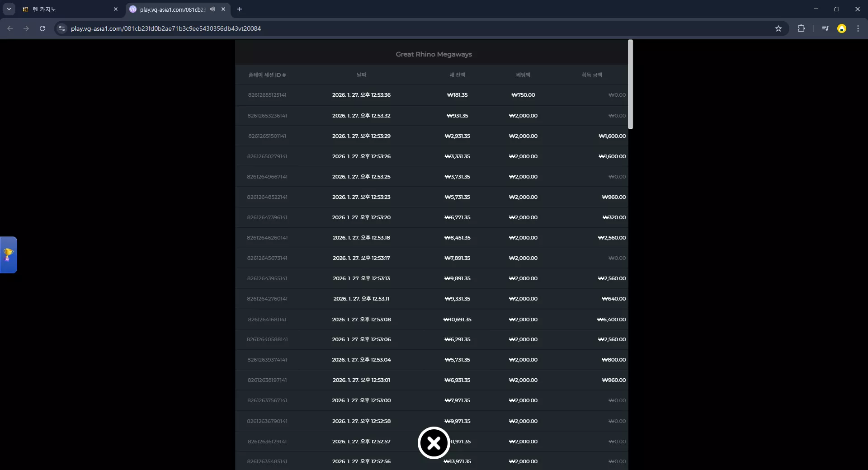Image resolution: width=868 pixels, height=470 pixels.
Task: Select the ₩8,451.35 balance value
Action: coord(457,238)
